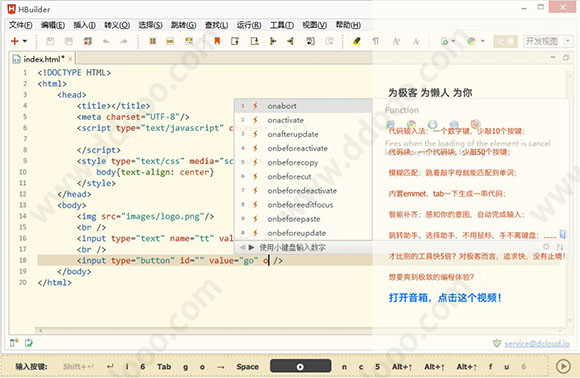Image resolution: width=580 pixels, height=378 pixels.
Task: Click the green refresh status bar icon
Action: point(29,343)
